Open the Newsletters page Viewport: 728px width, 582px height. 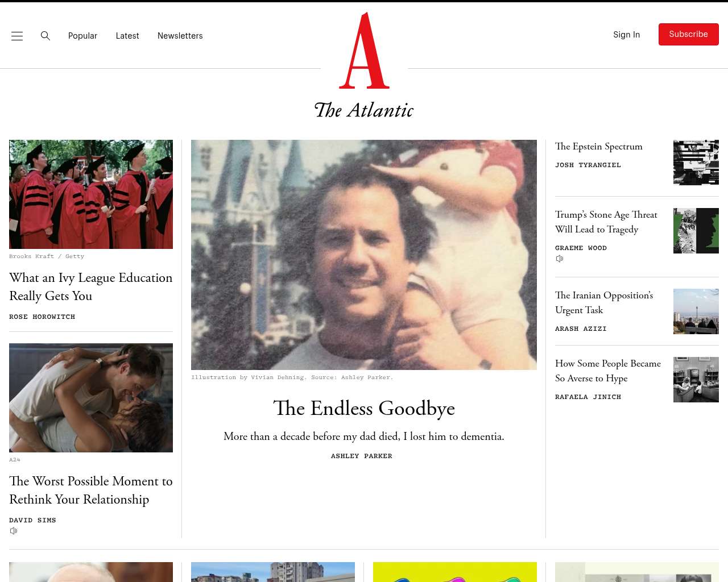180,36
